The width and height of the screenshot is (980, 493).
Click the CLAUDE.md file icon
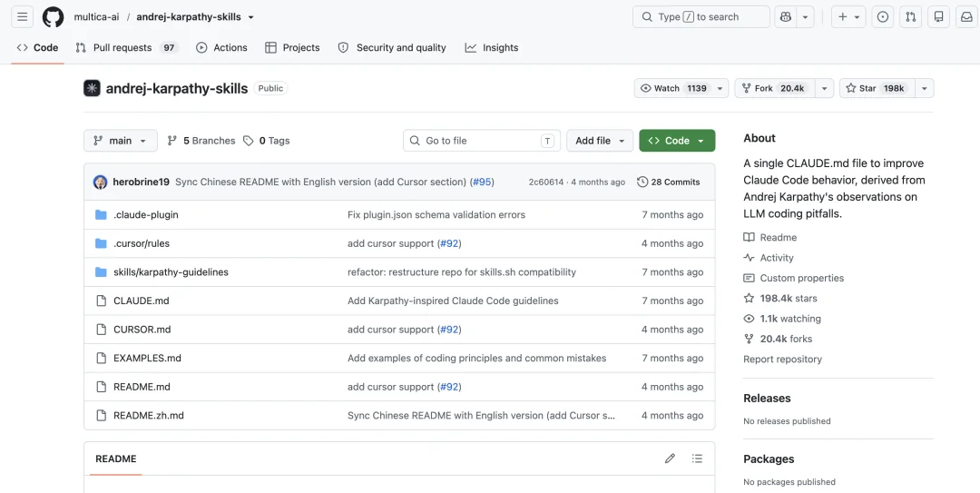pos(101,301)
